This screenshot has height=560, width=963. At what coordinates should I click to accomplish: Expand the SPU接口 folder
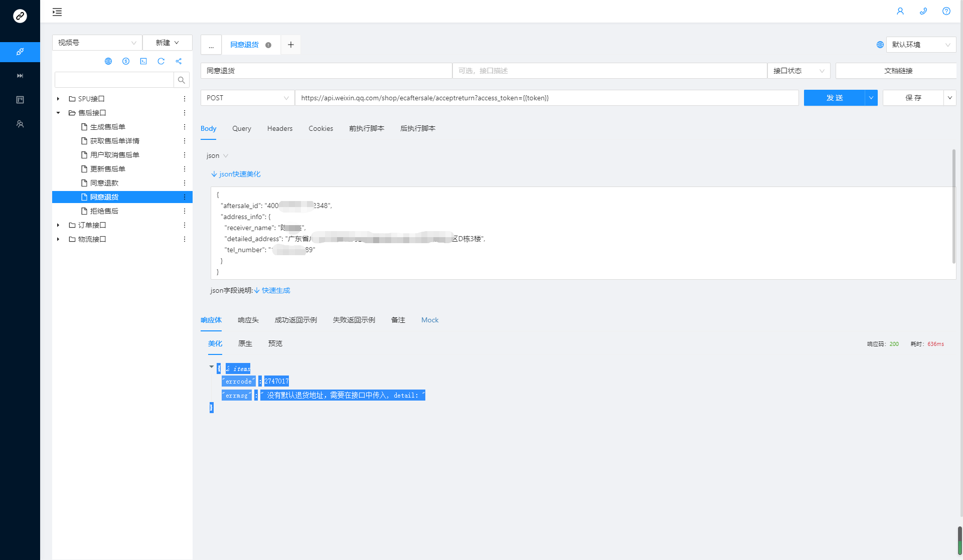tap(58, 99)
